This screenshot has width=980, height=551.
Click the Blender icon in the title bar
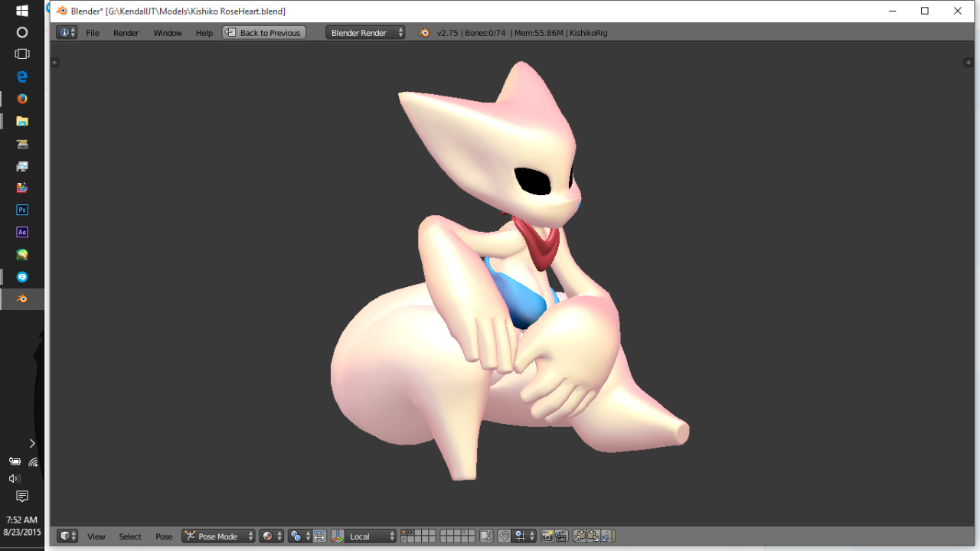[62, 11]
